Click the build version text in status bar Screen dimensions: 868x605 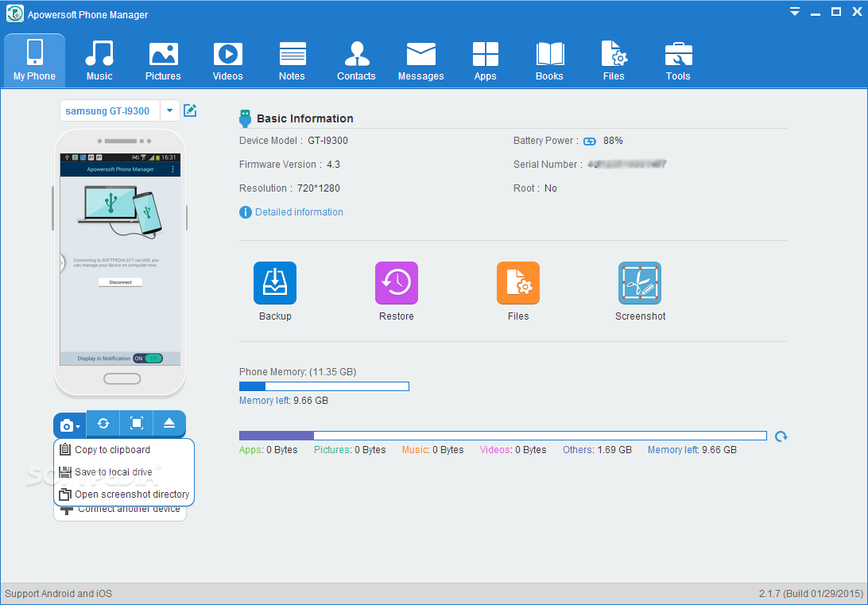pos(811,593)
